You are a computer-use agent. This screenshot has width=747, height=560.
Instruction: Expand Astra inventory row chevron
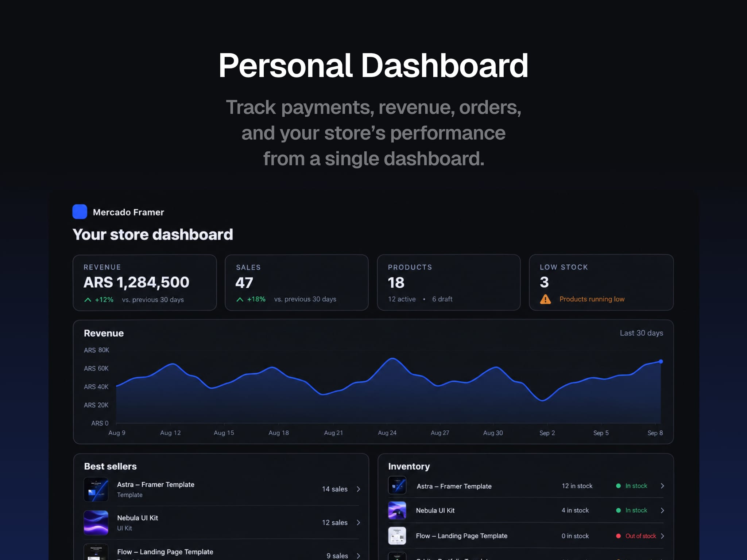coord(662,486)
